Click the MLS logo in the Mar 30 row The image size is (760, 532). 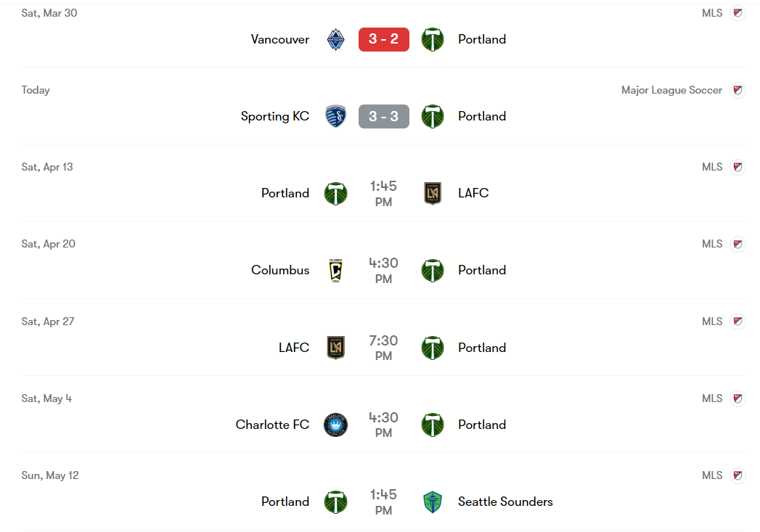tap(737, 13)
